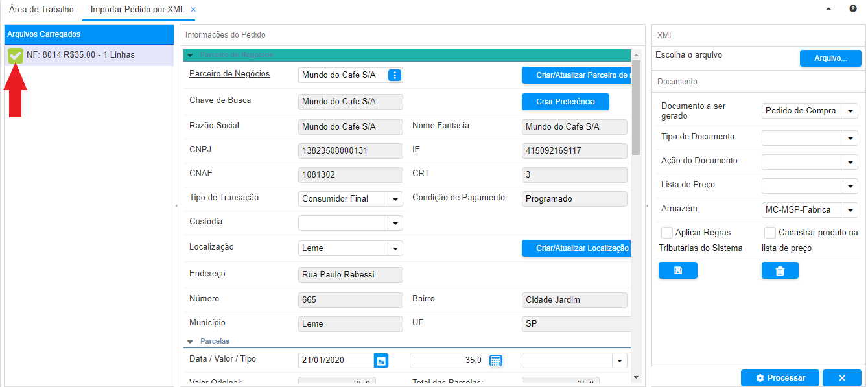Switch to Área de Trabalho tab
This screenshot has height=387, width=868.
pos(41,10)
